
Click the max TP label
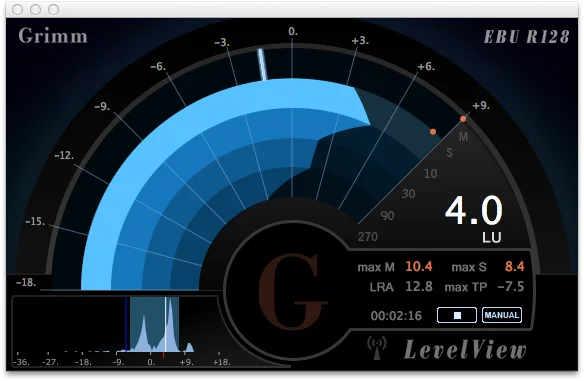[x=466, y=287]
